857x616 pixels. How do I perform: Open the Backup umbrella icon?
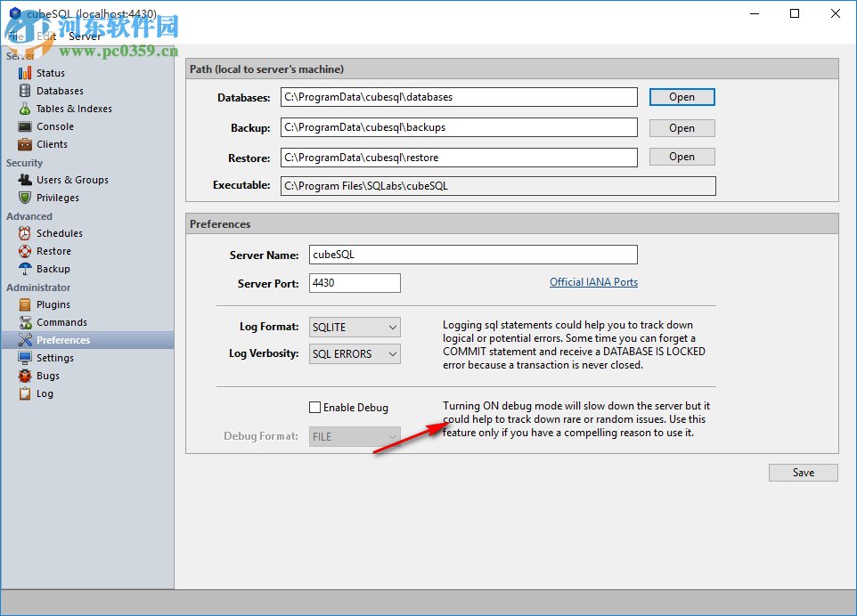pyautogui.click(x=25, y=269)
